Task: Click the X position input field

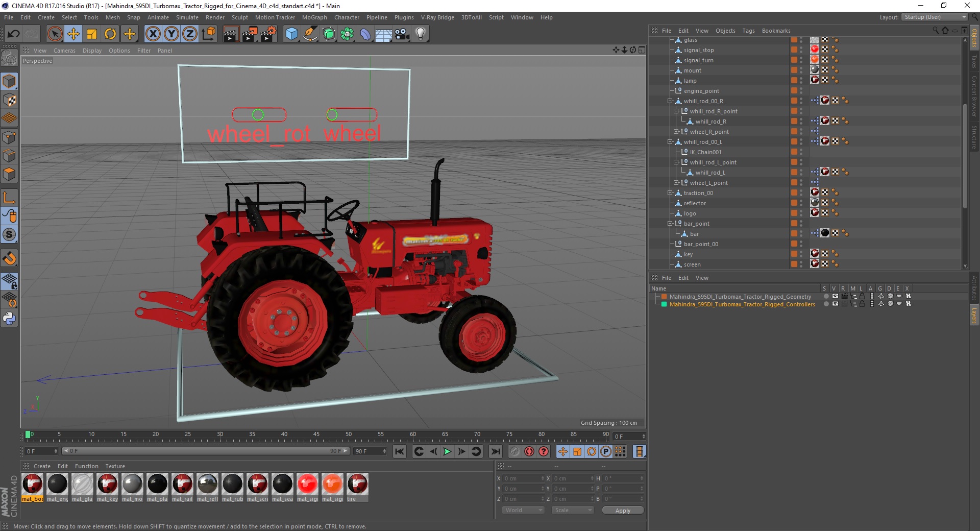Action: (523, 478)
